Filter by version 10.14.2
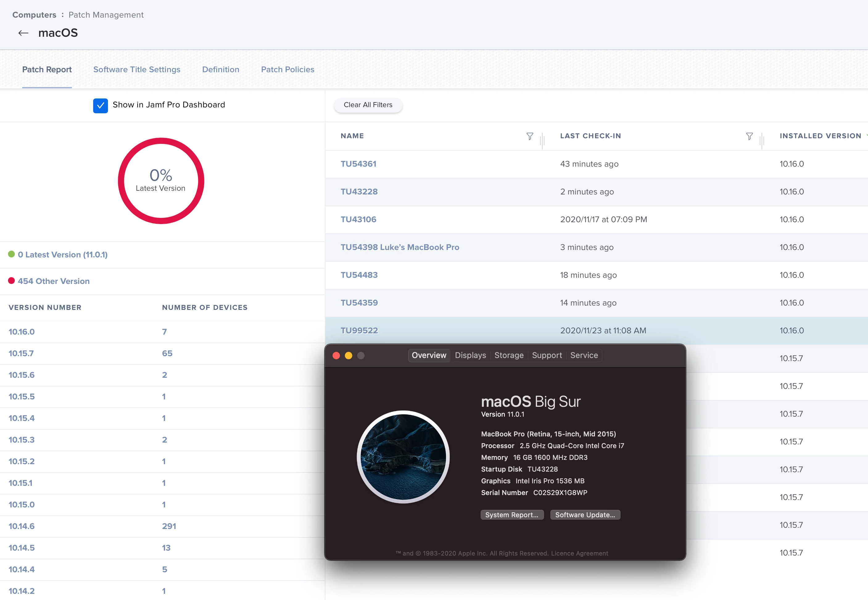Viewport: 868px width, 600px height. 21,591
